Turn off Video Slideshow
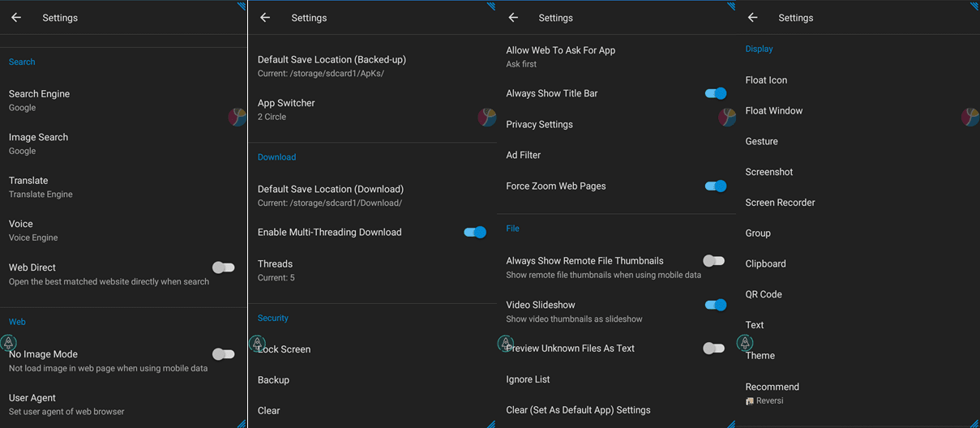980x428 pixels. click(x=714, y=305)
